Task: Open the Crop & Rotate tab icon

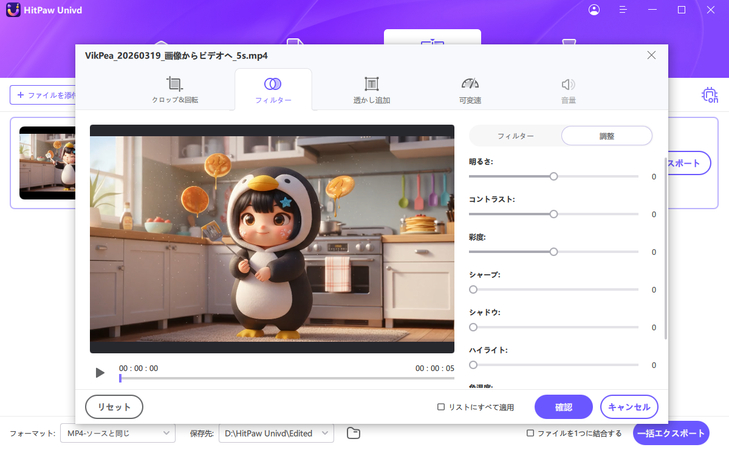Action: tap(175, 85)
